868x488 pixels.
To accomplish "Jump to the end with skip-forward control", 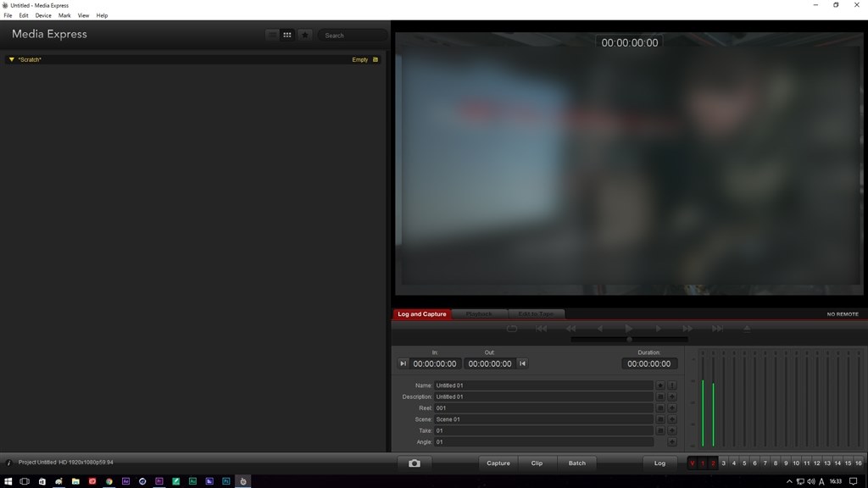I will tap(717, 329).
